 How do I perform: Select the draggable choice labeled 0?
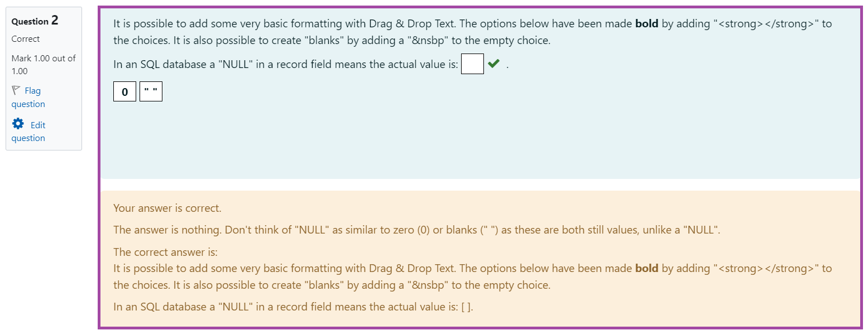pyautogui.click(x=124, y=91)
